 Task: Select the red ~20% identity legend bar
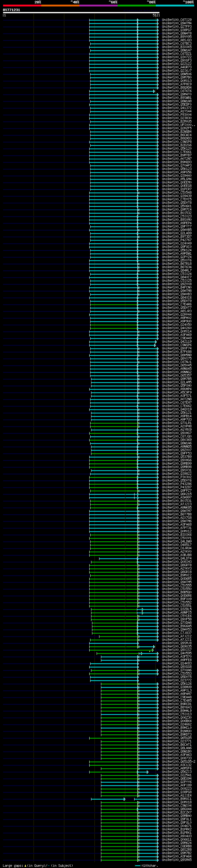(x=22, y=6)
